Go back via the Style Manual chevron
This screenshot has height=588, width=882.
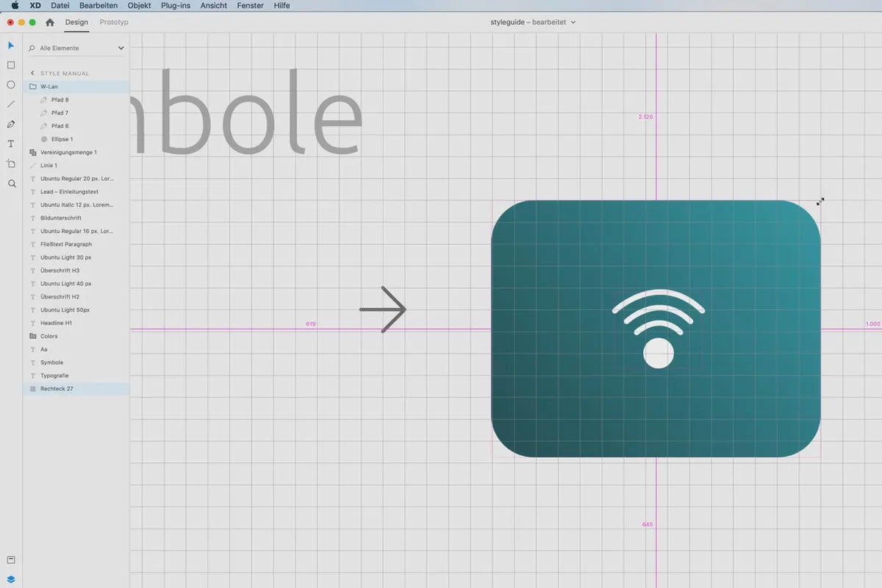point(32,73)
